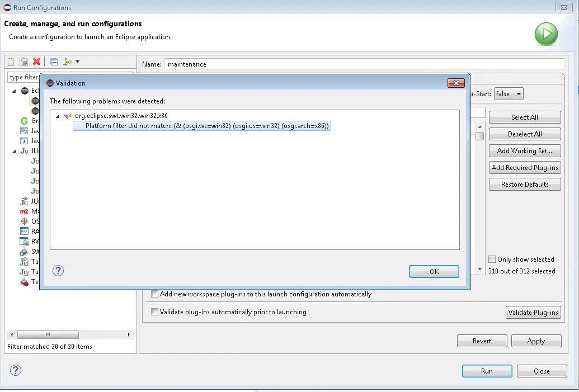579x392 pixels.
Task: Toggle the Only show selected checkbox
Action: [x=492, y=259]
